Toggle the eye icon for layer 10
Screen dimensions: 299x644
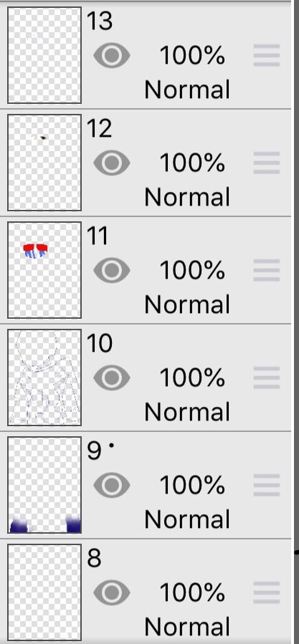112,378
